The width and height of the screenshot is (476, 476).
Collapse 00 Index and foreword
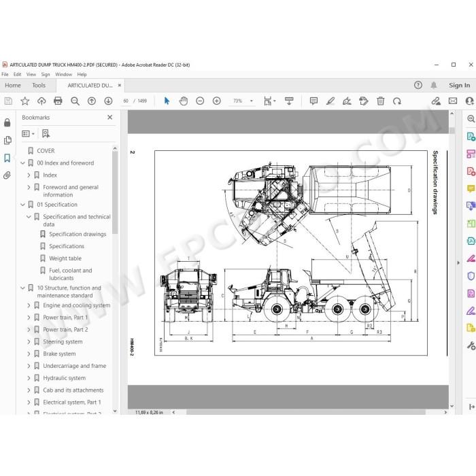click(x=22, y=163)
